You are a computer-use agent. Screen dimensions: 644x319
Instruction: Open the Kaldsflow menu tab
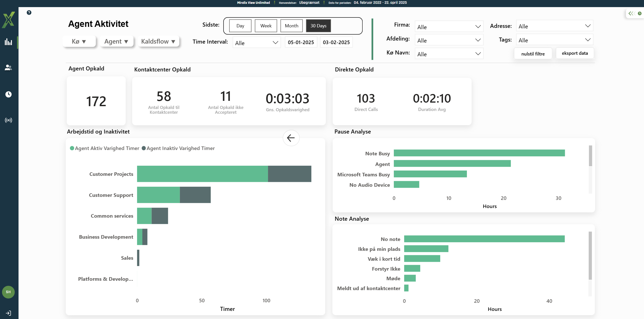tap(158, 41)
